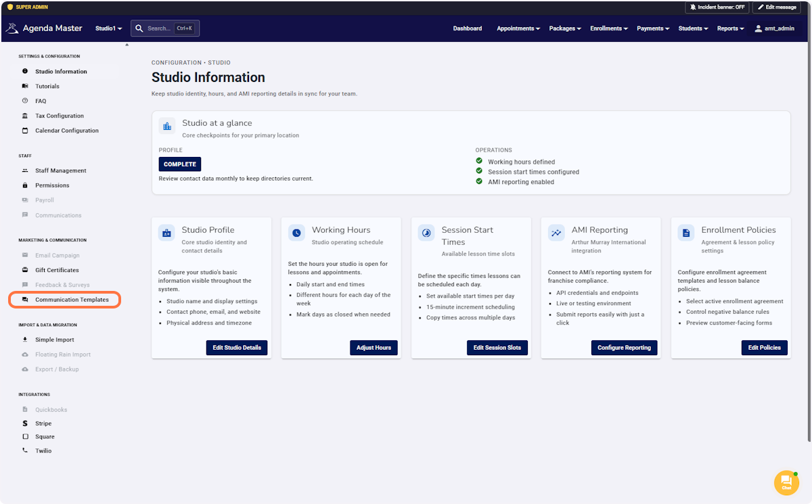The width and height of the screenshot is (812, 504).
Task: Click the search magnifier icon
Action: point(139,28)
